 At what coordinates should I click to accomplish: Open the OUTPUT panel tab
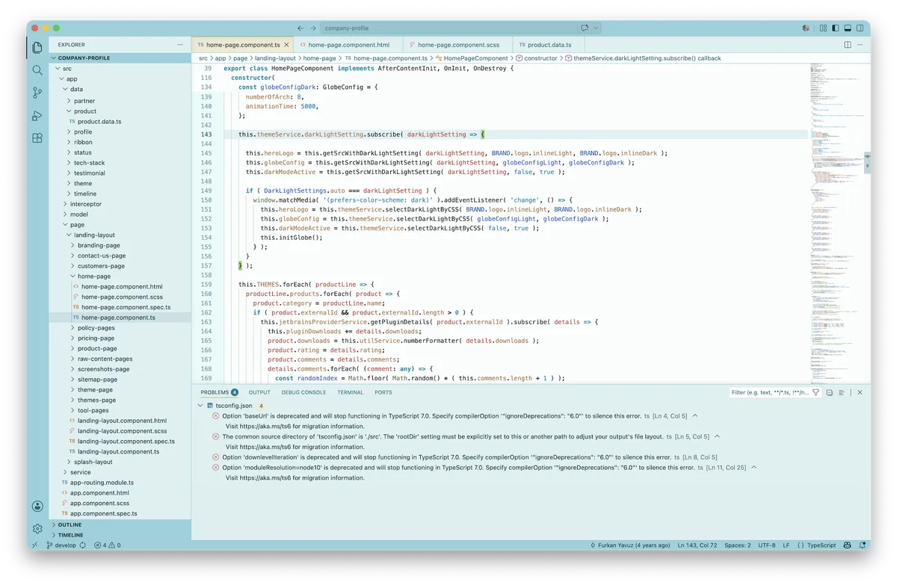point(259,392)
